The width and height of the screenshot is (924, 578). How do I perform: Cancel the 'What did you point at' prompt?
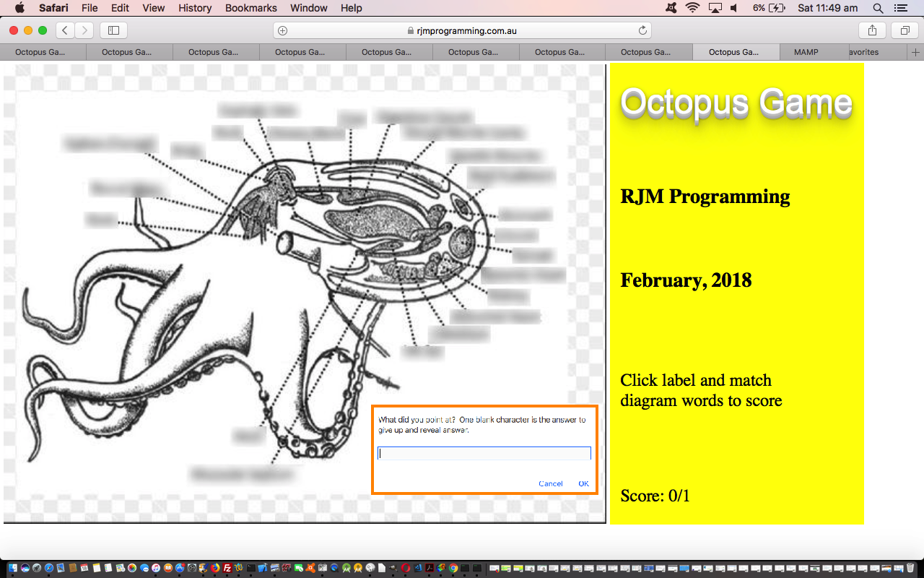(550, 483)
